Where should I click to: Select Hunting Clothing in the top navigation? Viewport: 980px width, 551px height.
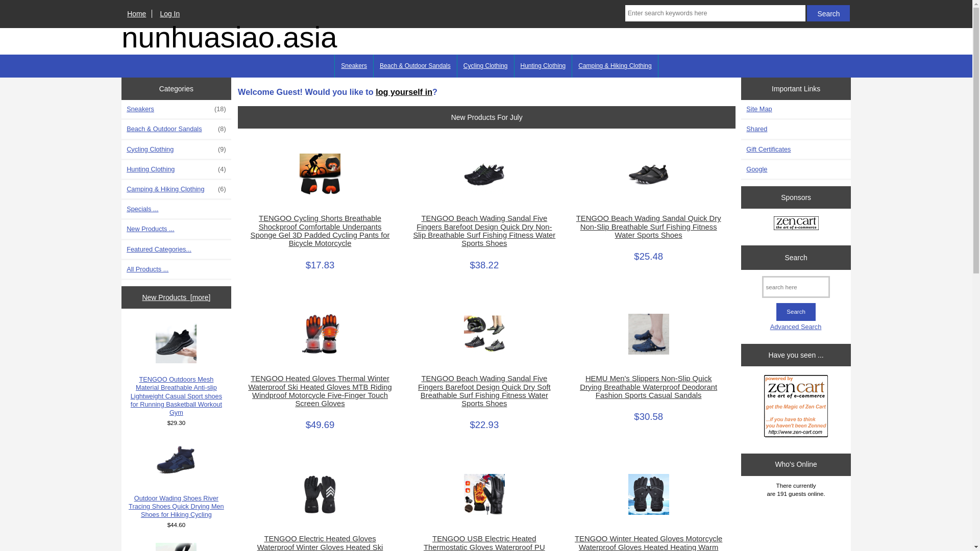pyautogui.click(x=543, y=66)
